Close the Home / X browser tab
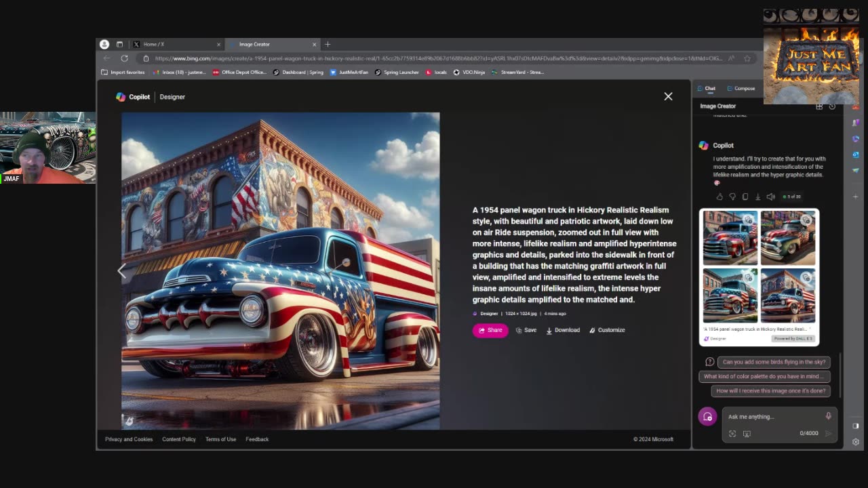Screen dimensions: 868x488 click(218, 44)
